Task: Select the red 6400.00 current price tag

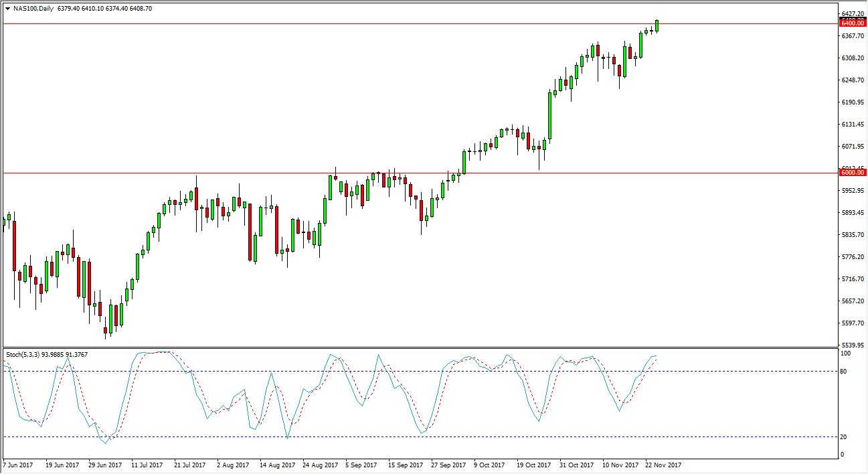Action: click(x=853, y=22)
